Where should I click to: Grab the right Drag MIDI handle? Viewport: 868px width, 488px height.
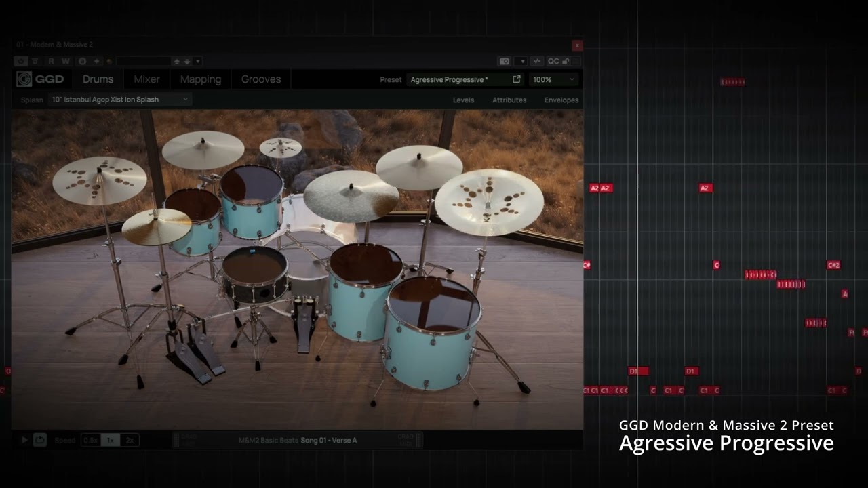point(418,440)
